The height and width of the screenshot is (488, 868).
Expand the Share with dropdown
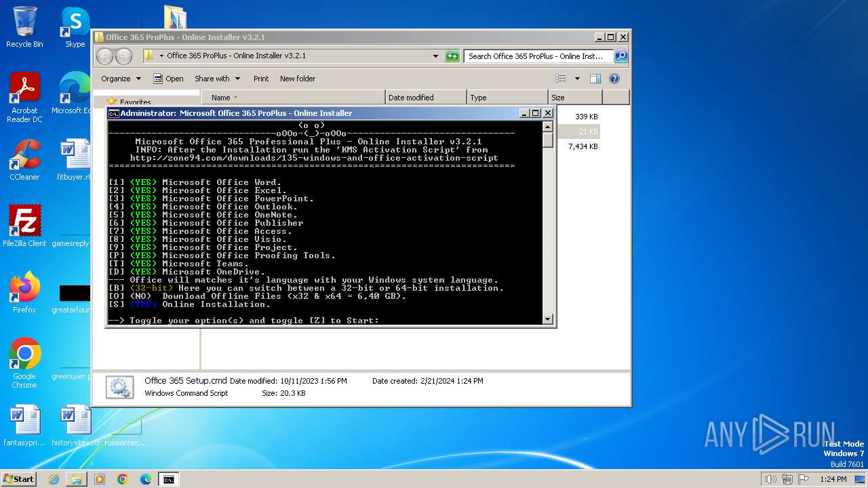217,79
